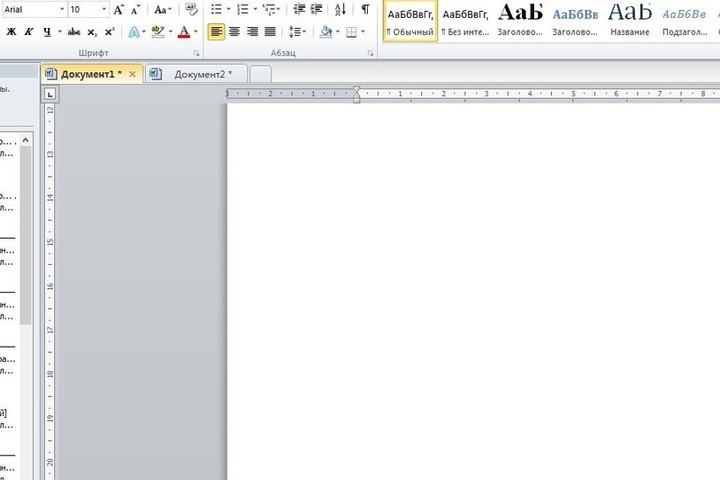Increase the paragraph indent
The image size is (720, 480).
[317, 10]
